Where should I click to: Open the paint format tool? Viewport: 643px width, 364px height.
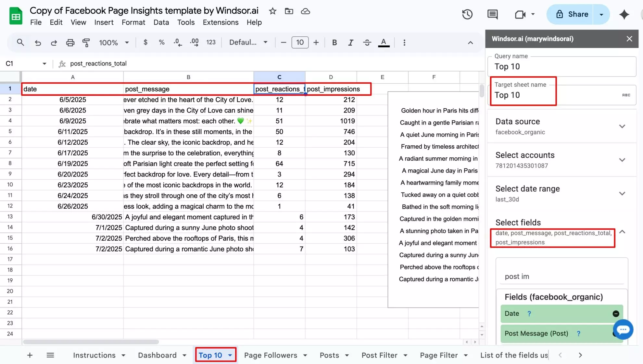coord(86,42)
